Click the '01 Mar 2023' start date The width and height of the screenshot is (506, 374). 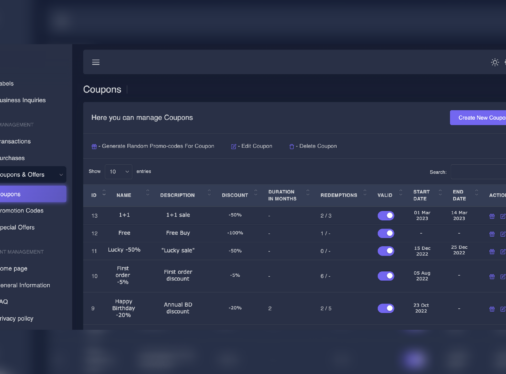click(x=422, y=216)
